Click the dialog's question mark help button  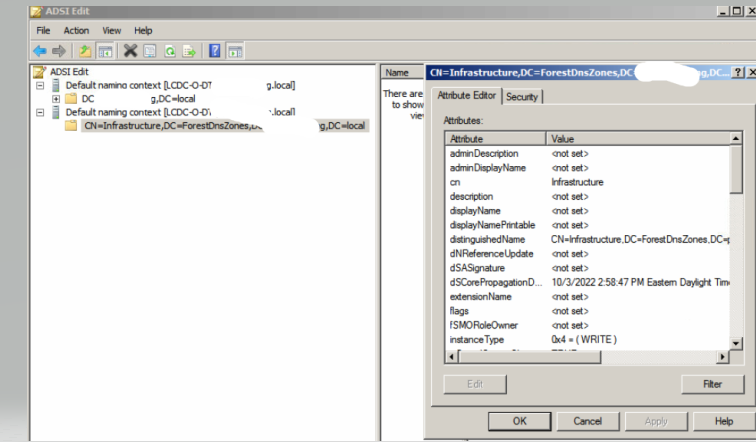(738, 72)
